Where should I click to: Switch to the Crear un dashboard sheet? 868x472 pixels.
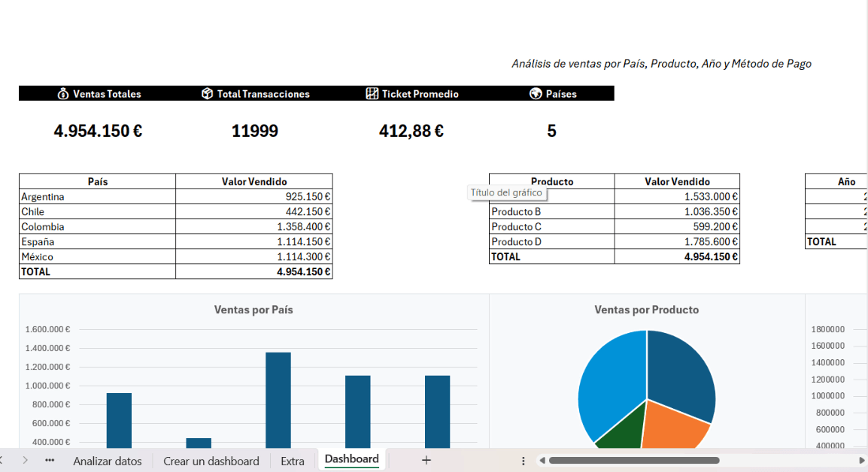pyautogui.click(x=211, y=461)
